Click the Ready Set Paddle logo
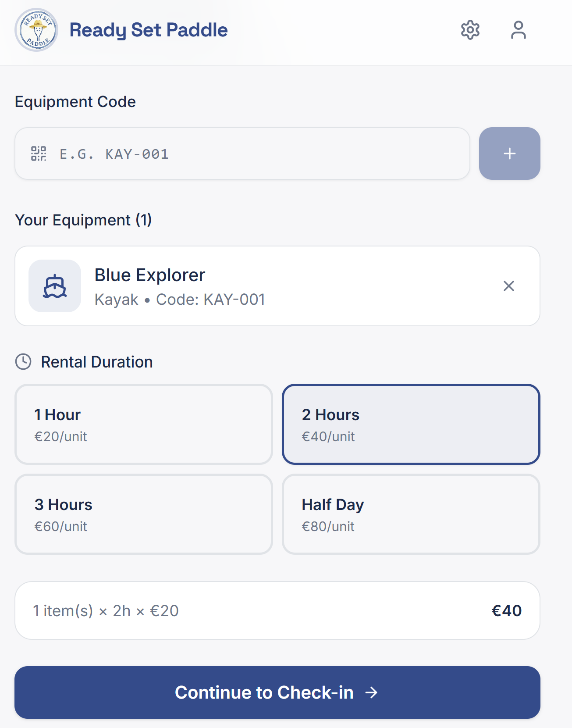572x728 pixels. click(36, 30)
